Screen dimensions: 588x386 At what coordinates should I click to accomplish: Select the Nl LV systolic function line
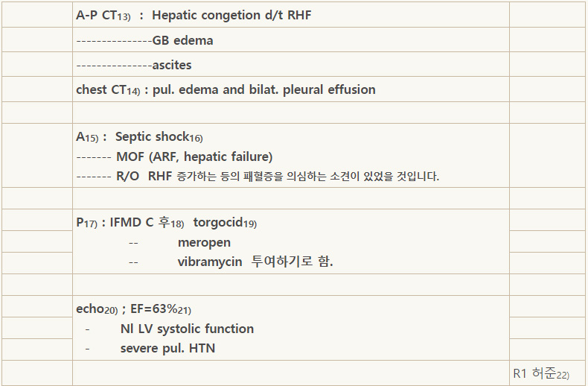pos(187,329)
